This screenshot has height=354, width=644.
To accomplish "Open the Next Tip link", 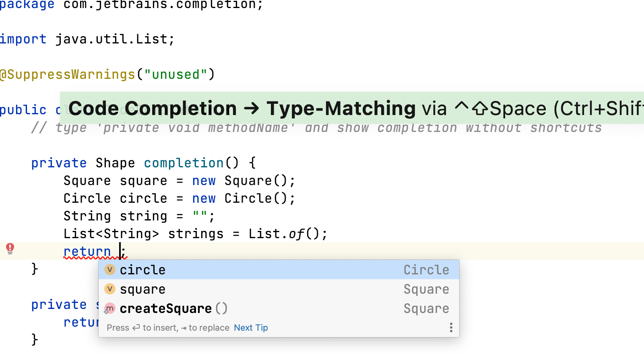I will 251,327.
